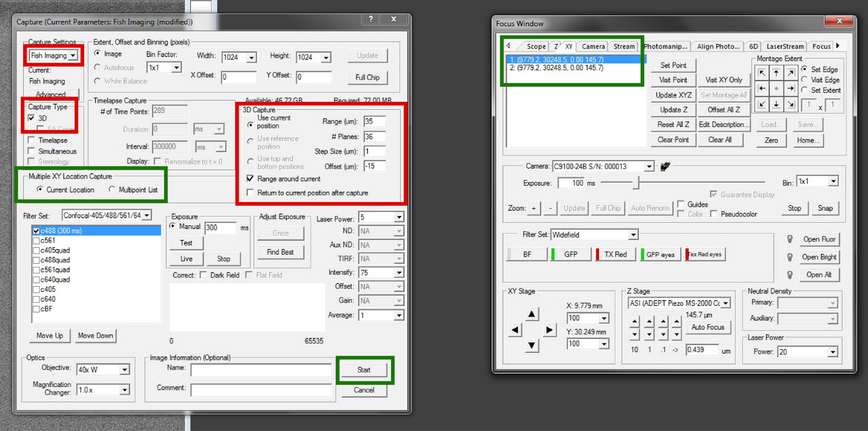Enable the Timelapse capture type checkbox
This screenshot has height=431, width=868.
(x=31, y=140)
